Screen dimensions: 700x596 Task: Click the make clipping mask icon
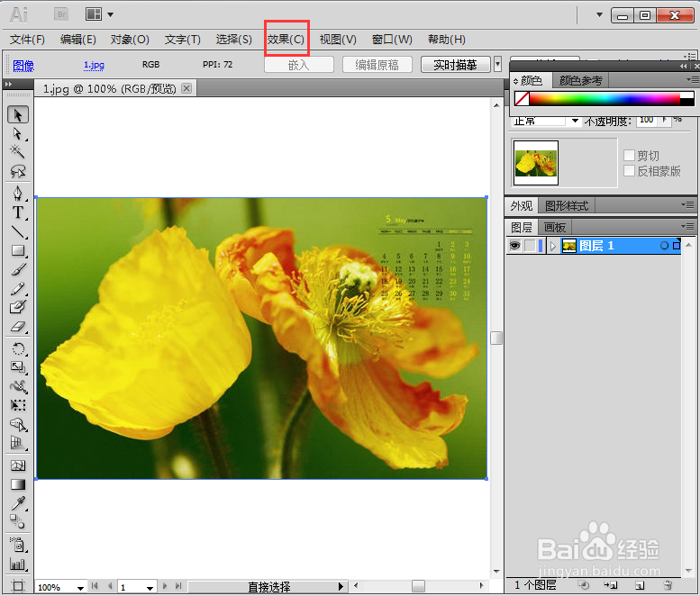pyautogui.click(x=584, y=585)
